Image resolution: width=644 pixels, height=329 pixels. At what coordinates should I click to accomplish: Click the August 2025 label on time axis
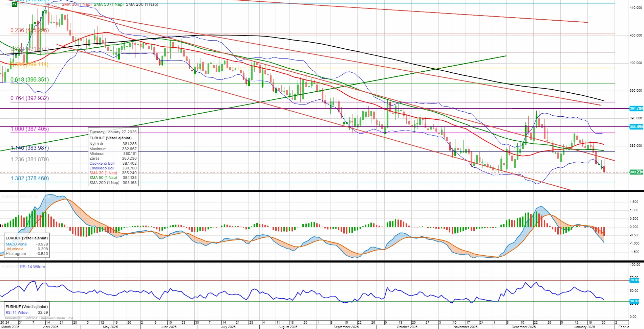pos(288,327)
